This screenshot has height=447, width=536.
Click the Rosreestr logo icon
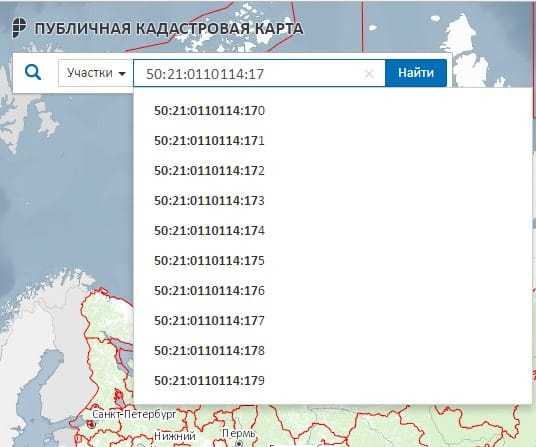click(x=19, y=28)
